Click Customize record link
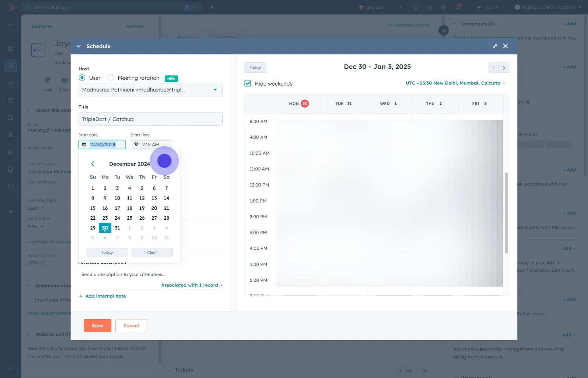This screenshot has height=378, width=588. 409,25
